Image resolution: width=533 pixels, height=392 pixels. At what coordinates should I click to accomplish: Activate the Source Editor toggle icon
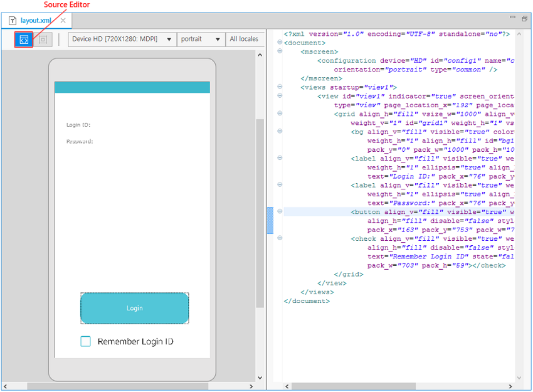23,39
